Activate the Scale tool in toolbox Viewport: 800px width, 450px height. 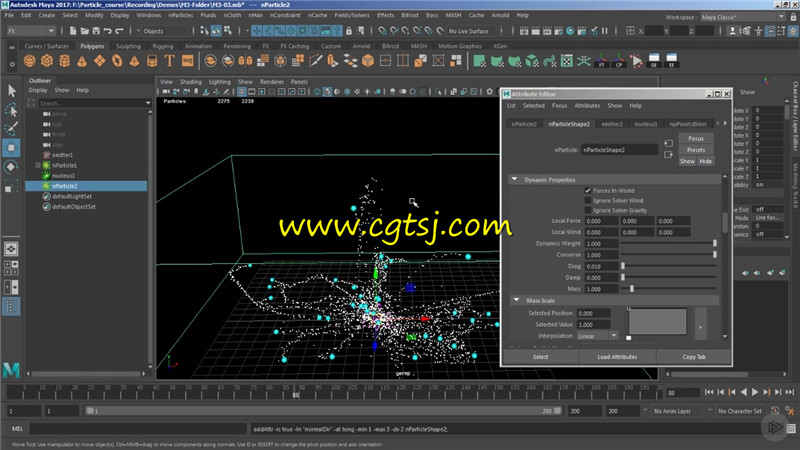pyautogui.click(x=12, y=186)
